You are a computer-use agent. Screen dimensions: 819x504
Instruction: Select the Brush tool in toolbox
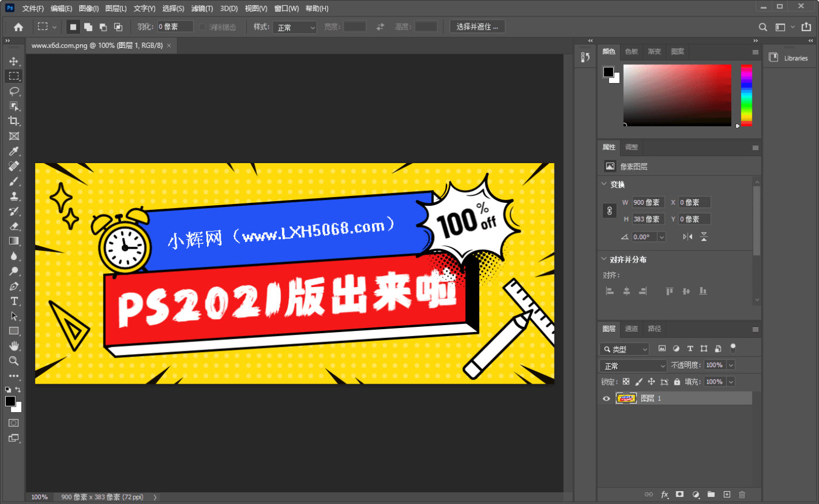(13, 181)
